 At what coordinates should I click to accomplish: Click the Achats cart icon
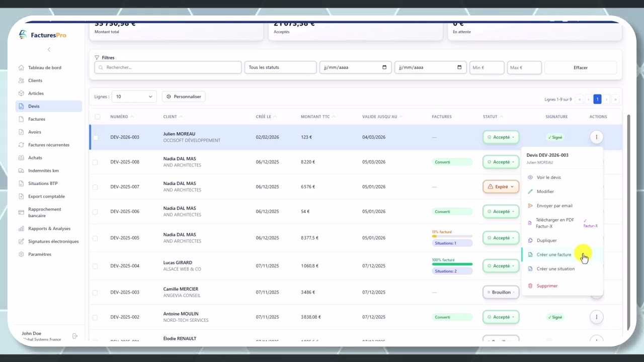[21, 158]
